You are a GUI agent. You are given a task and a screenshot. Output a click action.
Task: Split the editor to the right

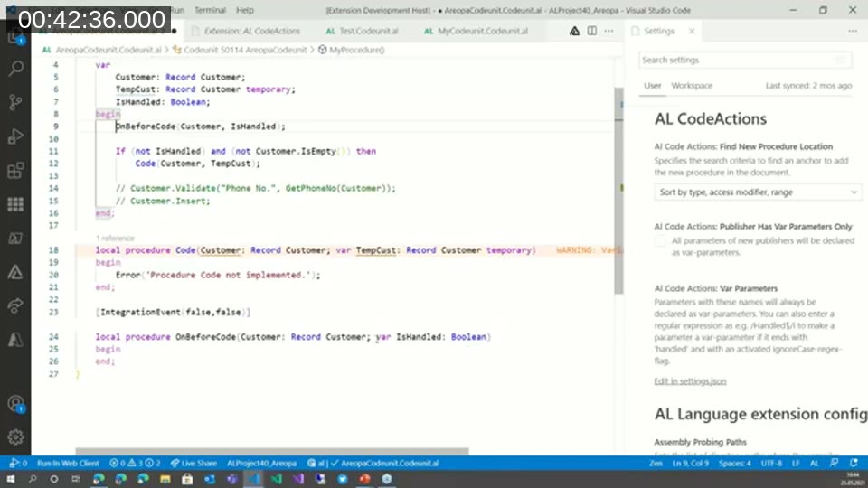[591, 31]
